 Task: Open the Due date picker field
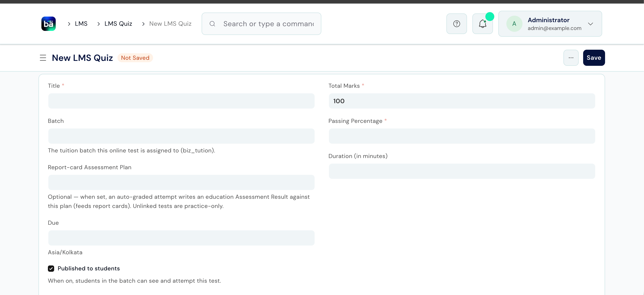[181, 238]
